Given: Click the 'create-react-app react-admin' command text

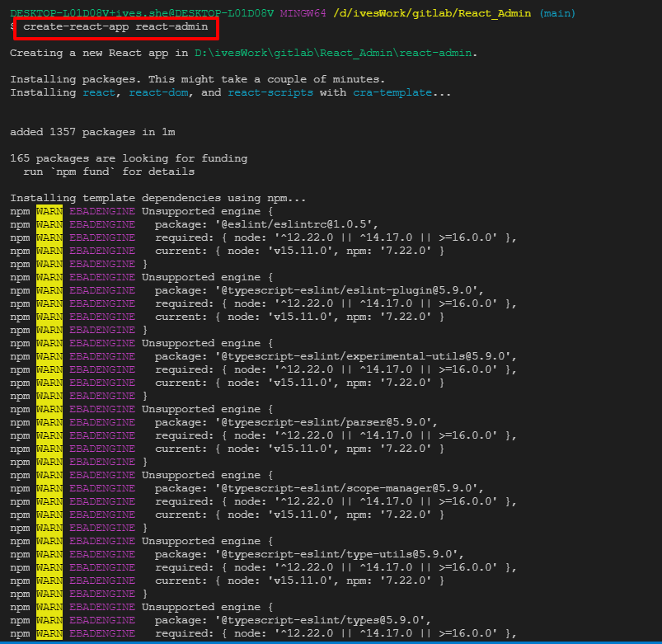Looking at the screenshot, I should pyautogui.click(x=115, y=26).
